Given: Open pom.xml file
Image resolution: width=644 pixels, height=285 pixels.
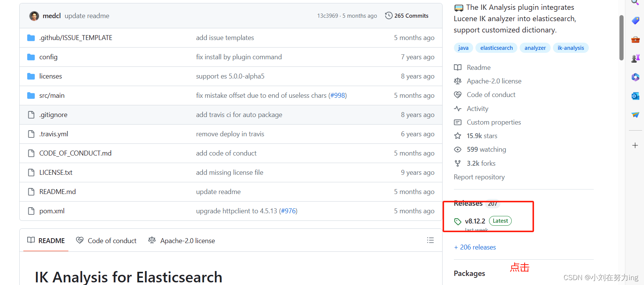Looking at the screenshot, I should (x=52, y=211).
